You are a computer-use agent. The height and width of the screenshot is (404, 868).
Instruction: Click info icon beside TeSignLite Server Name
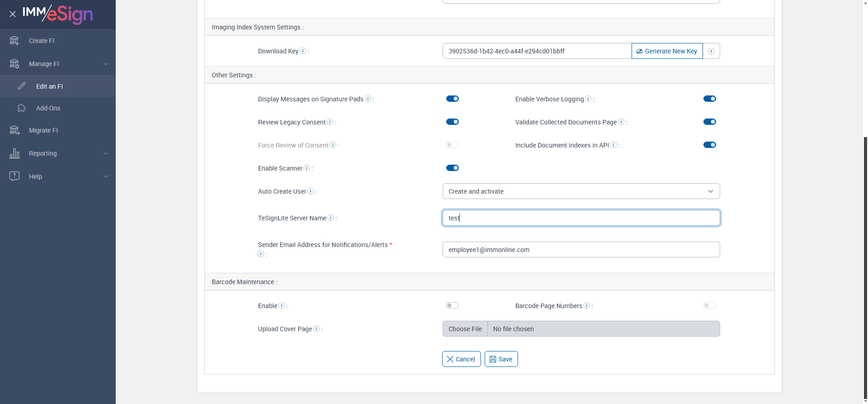click(x=331, y=218)
